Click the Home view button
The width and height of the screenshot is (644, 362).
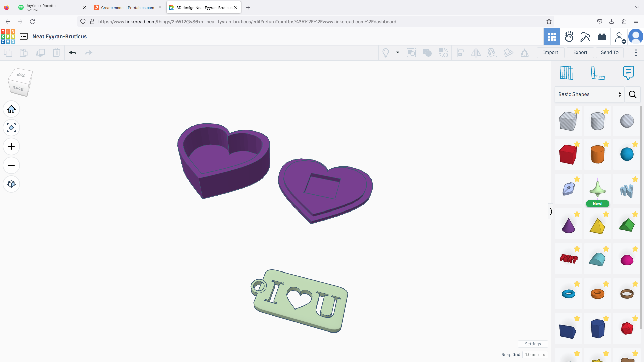pos(11,109)
